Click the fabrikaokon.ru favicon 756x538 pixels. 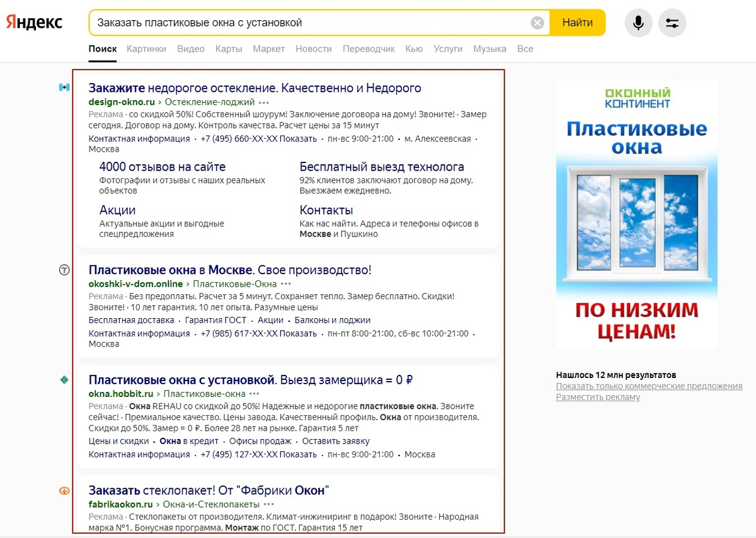click(64, 491)
